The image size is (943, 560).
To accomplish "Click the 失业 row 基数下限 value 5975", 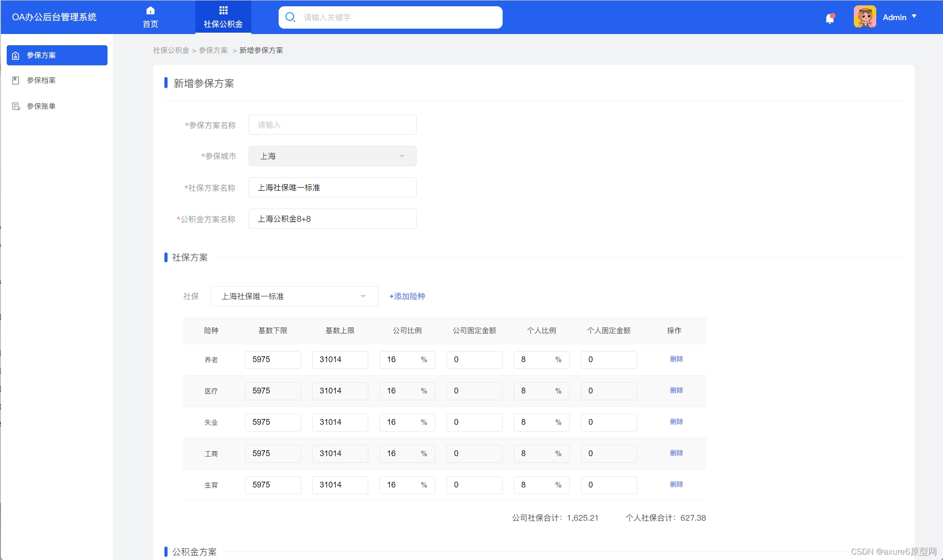I will 272,422.
